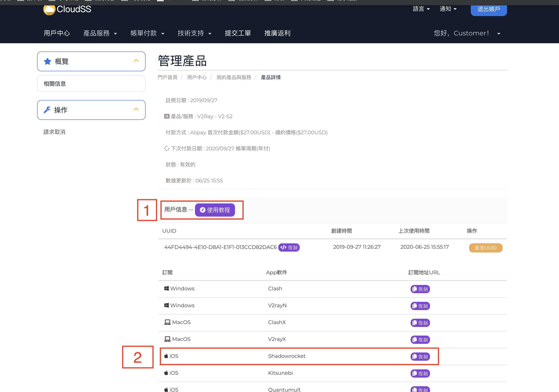This screenshot has height=392, width=559.
Task: Copy the UUID with the code 復制 button
Action: click(x=289, y=247)
